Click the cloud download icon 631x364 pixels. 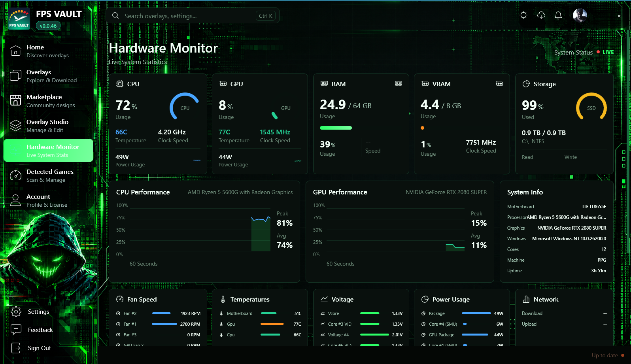541,15
